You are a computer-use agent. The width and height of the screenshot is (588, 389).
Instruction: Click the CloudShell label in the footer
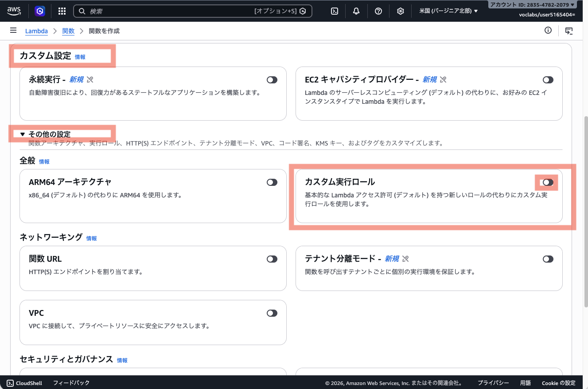[x=29, y=383]
